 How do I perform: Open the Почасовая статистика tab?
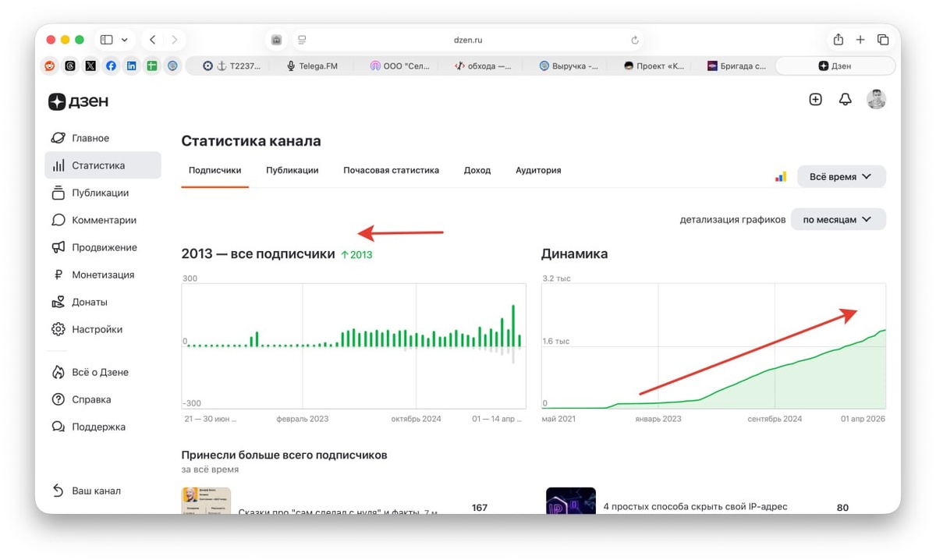pyautogui.click(x=392, y=170)
